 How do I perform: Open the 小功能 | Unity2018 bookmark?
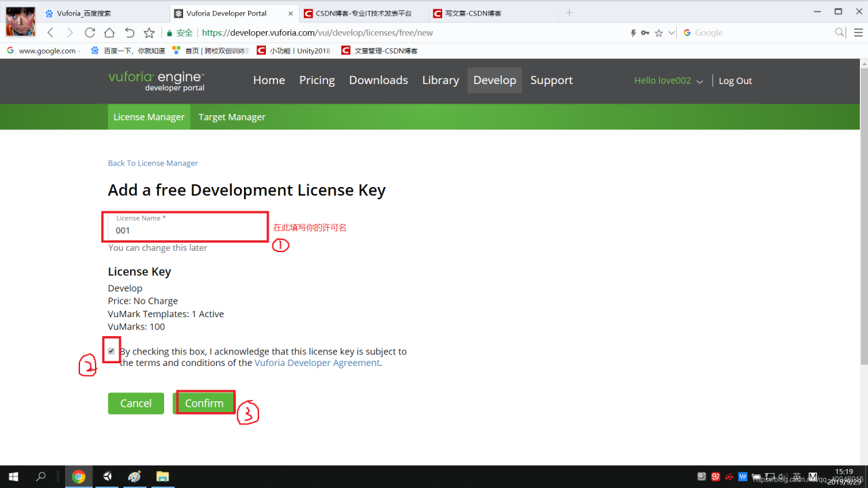click(294, 51)
